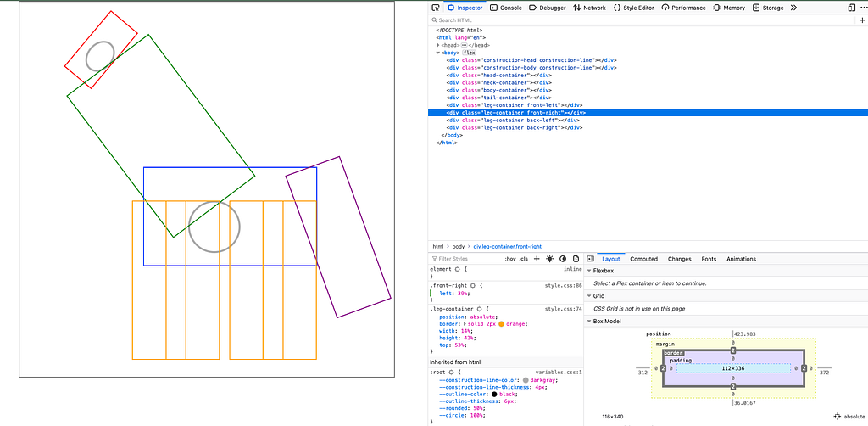
Task: Toggle the flex overlay badge on body
Action: click(469, 53)
